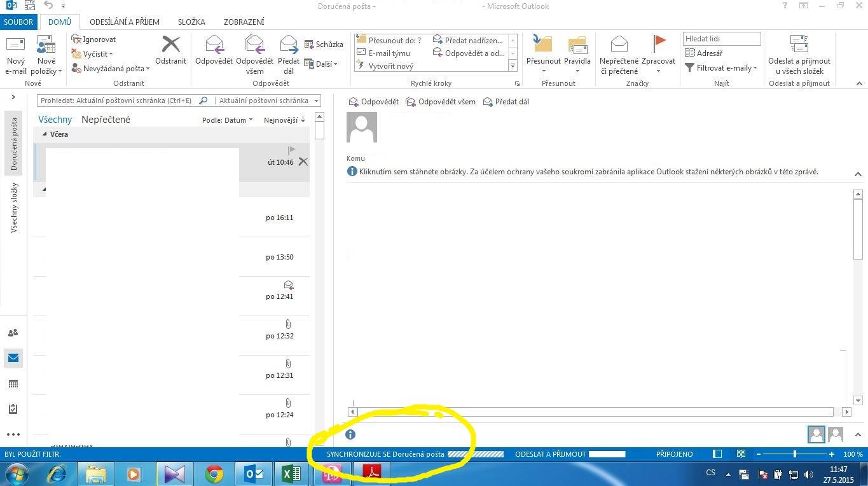Switch to the ODESÍLÁNÍ A PŘÍJEM tab
The width and height of the screenshot is (868, 486).
(123, 22)
